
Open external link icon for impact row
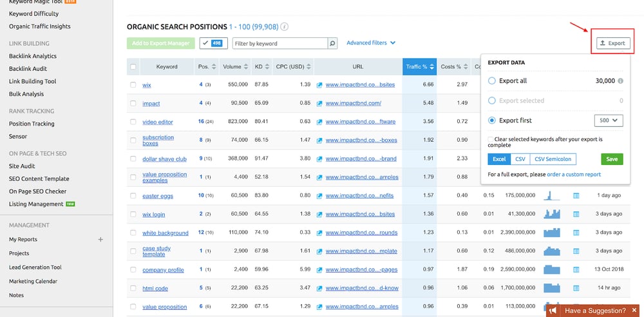319,103
